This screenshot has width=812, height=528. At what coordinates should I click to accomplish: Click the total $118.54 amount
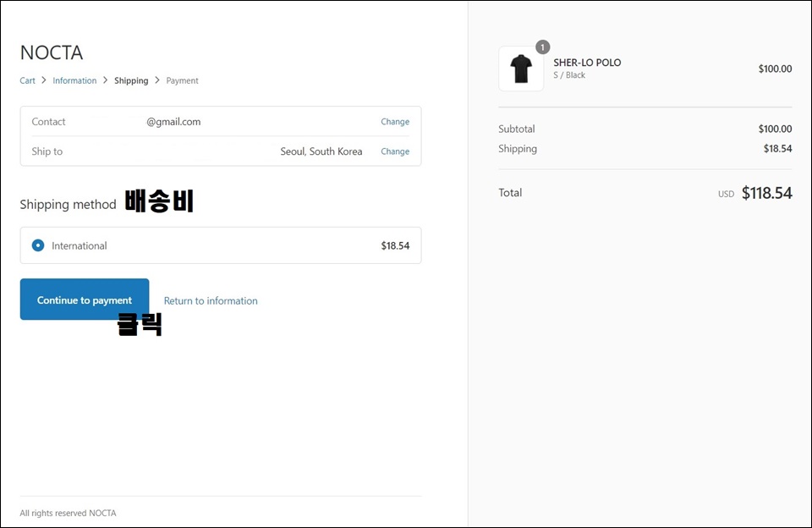(766, 193)
